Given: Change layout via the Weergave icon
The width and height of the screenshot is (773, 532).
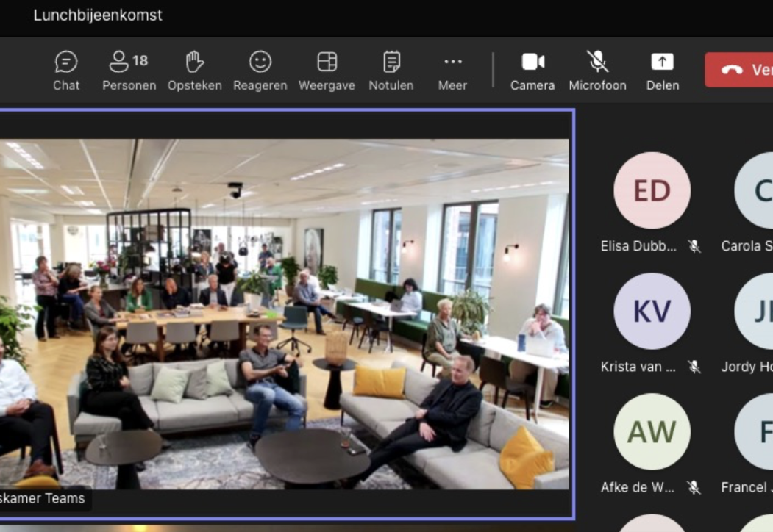Looking at the screenshot, I should 327,71.
